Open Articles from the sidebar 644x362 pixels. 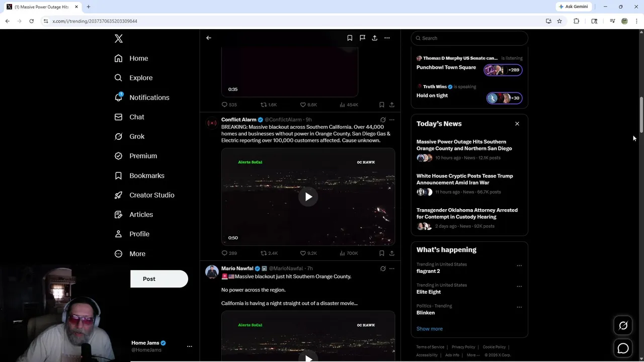[x=134, y=215]
